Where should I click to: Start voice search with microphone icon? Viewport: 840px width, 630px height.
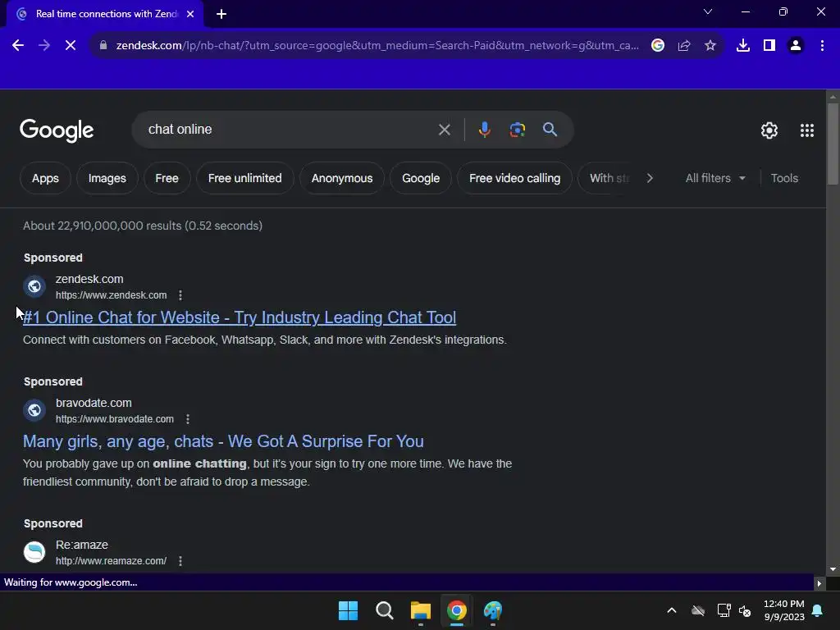(x=484, y=130)
